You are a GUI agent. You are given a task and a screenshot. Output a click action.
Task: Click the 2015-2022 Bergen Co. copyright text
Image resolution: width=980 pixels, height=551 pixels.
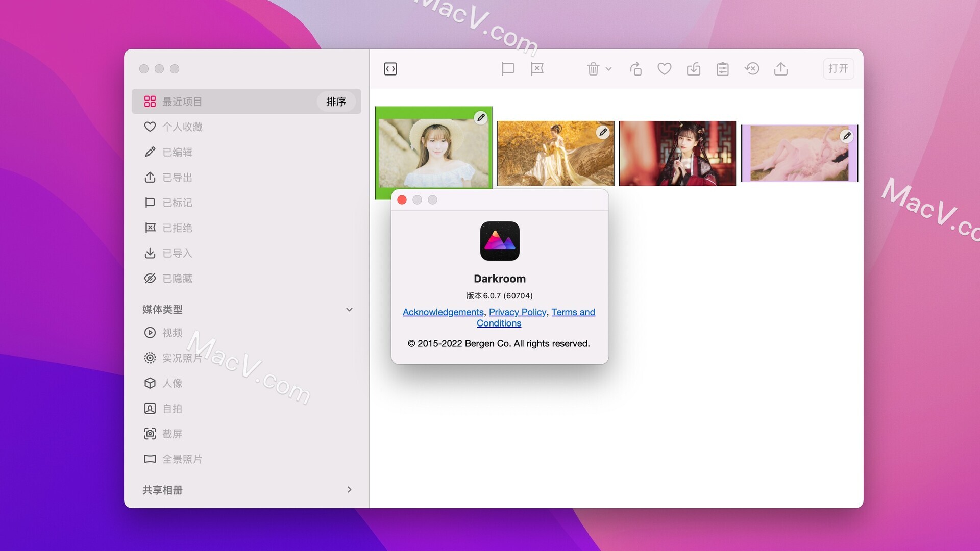click(x=499, y=344)
